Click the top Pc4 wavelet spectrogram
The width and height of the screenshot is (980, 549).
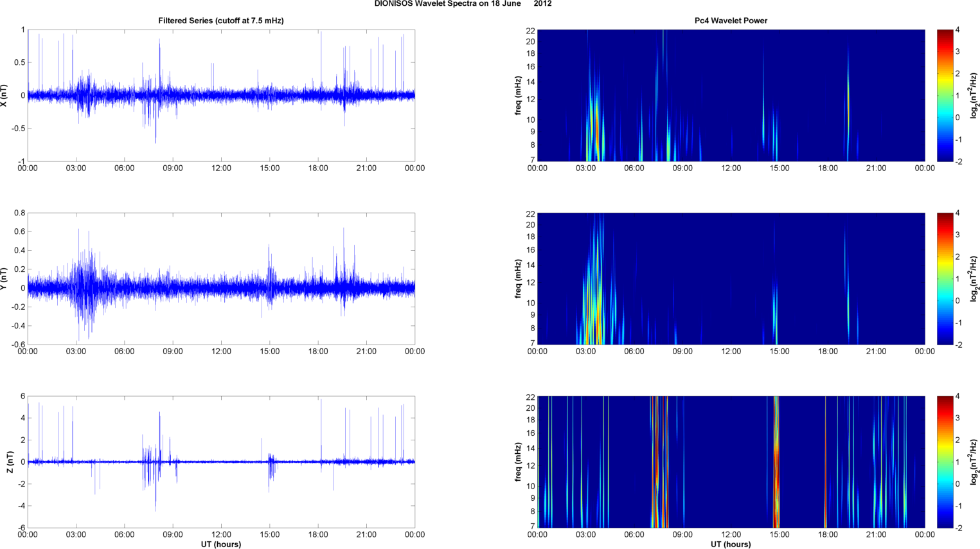pyautogui.click(x=731, y=95)
